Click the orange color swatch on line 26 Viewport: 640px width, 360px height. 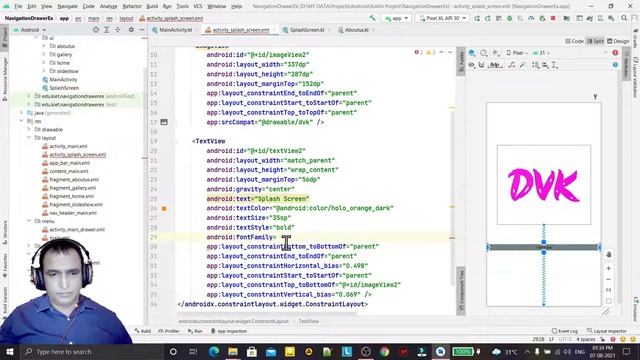click(x=164, y=209)
